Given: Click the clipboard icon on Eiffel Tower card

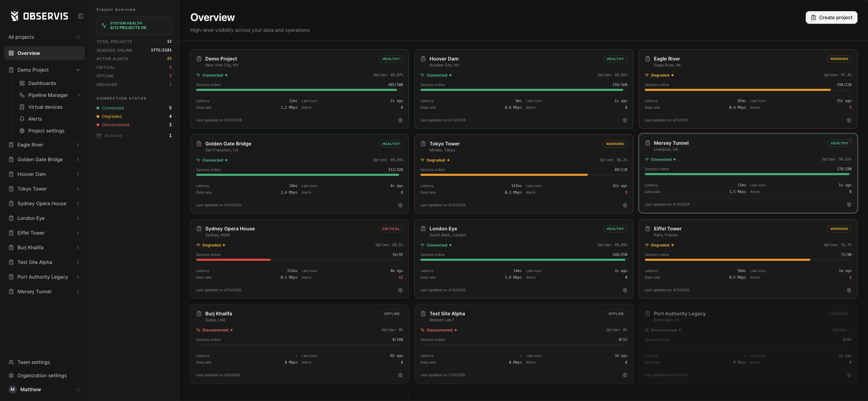Looking at the screenshot, I should point(648,229).
